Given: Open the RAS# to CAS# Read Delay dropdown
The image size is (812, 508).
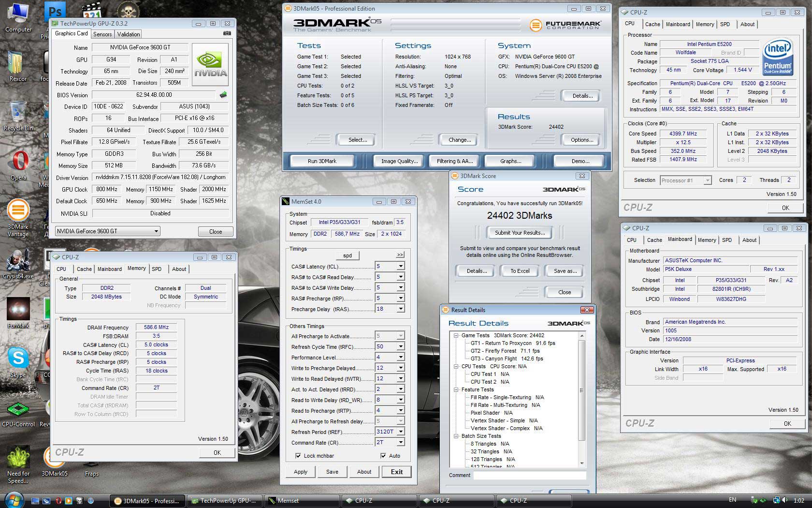Looking at the screenshot, I should click(400, 277).
